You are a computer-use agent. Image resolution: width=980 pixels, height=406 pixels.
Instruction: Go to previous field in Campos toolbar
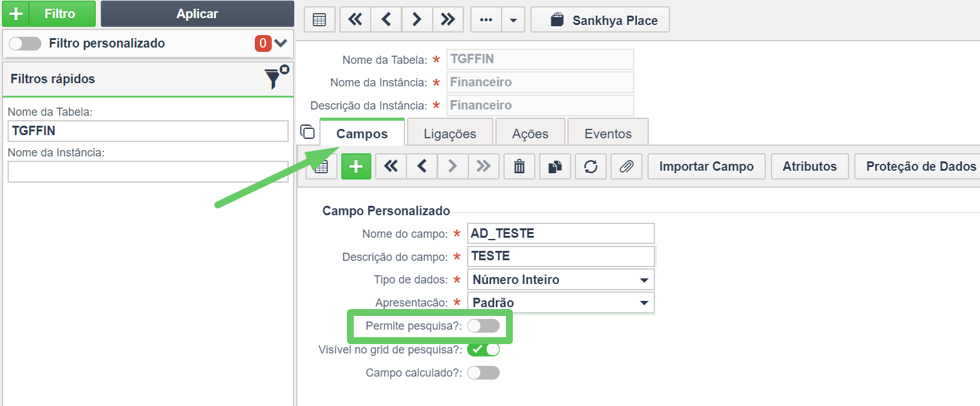[422, 166]
